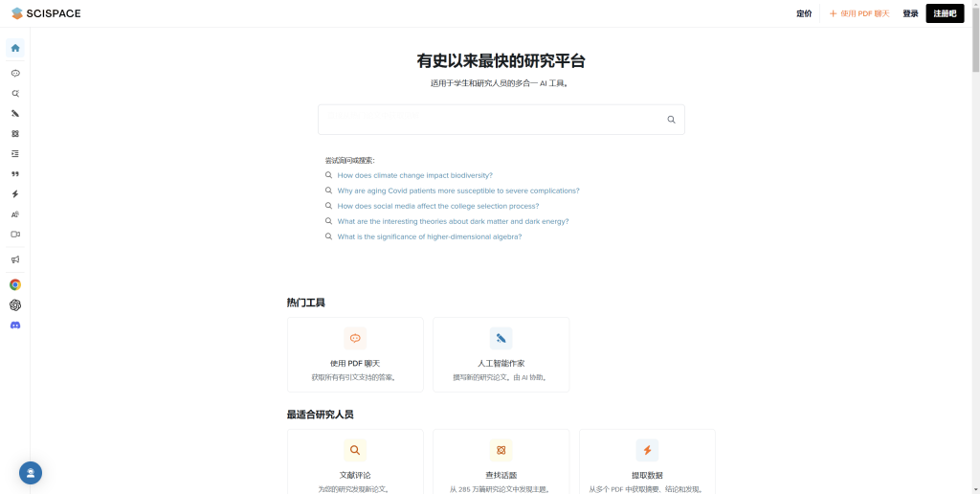Open the blue support chat bubble at bottom left

click(x=31, y=473)
